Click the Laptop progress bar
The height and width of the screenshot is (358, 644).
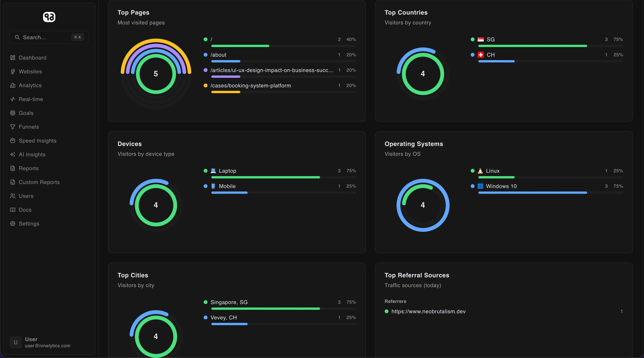[284, 177]
